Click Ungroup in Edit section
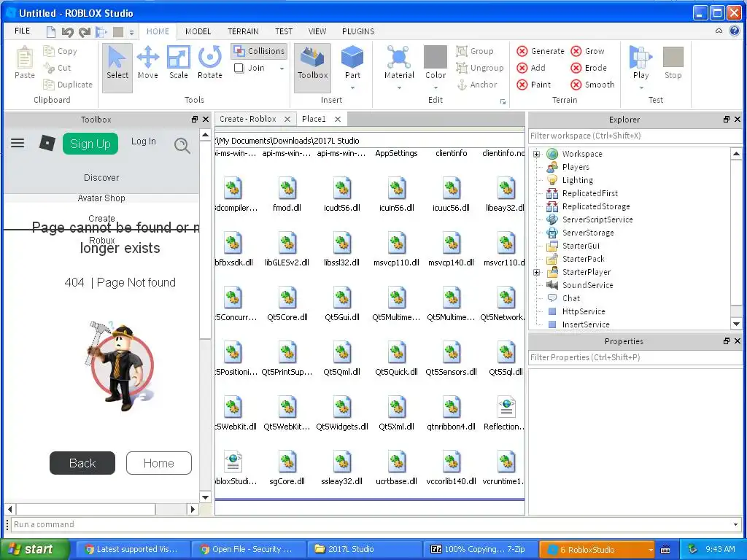 click(480, 68)
